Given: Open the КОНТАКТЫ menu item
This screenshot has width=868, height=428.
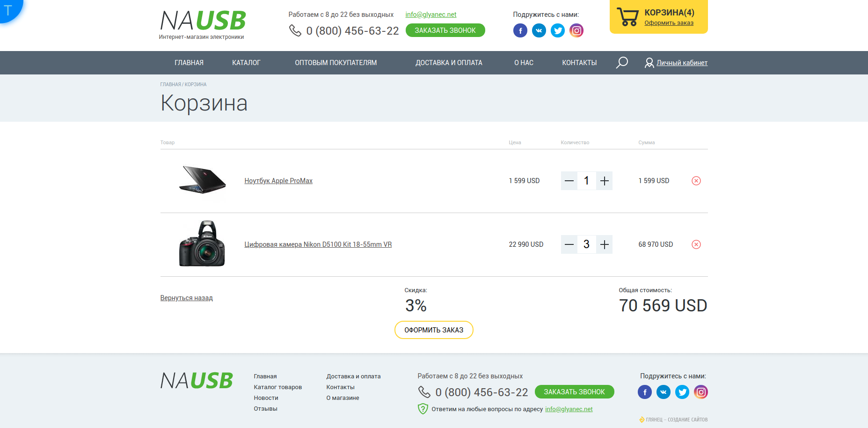Looking at the screenshot, I should pos(579,63).
